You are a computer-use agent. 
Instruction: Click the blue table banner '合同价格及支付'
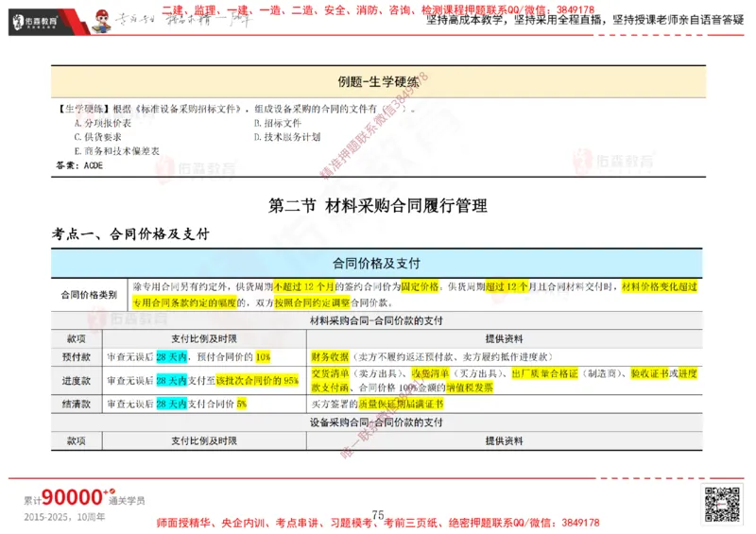[x=376, y=264]
